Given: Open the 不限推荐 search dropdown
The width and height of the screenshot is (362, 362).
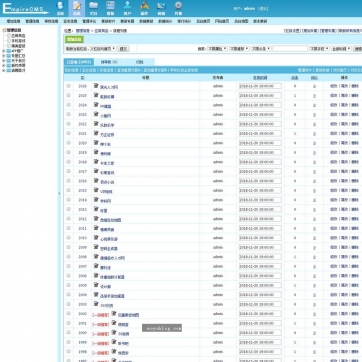Looking at the screenshot, I should [239, 49].
